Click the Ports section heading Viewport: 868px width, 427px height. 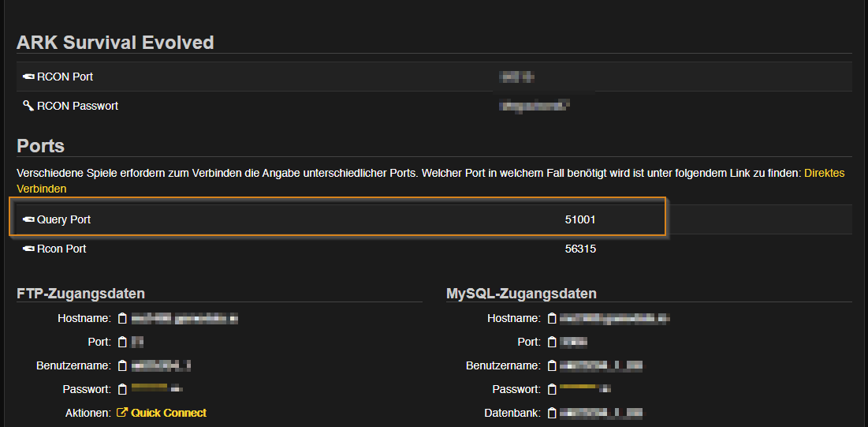click(40, 146)
